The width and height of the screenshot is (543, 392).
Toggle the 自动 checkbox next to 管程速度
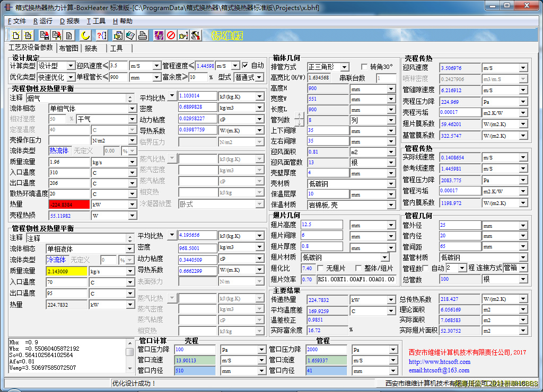pyautogui.click(x=245, y=66)
